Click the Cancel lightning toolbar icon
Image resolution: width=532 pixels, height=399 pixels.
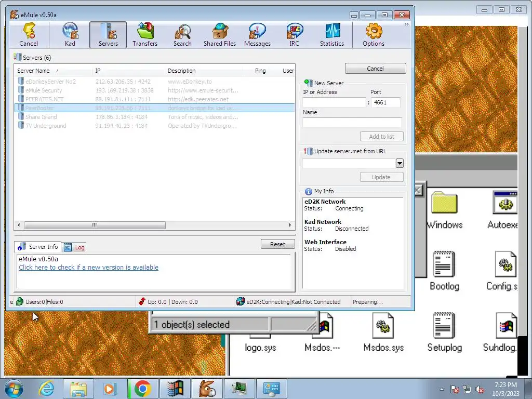(29, 35)
